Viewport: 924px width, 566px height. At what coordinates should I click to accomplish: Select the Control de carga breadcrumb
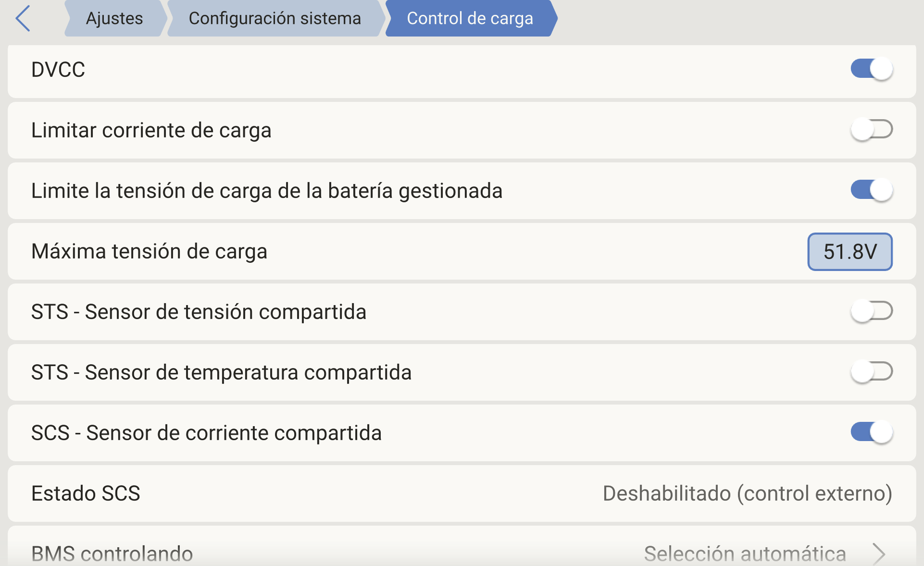click(x=470, y=18)
